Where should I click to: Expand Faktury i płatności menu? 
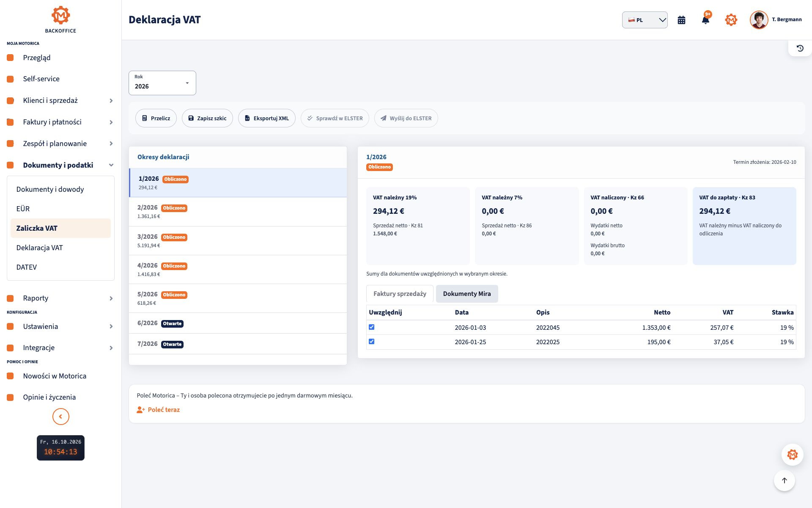(60, 122)
